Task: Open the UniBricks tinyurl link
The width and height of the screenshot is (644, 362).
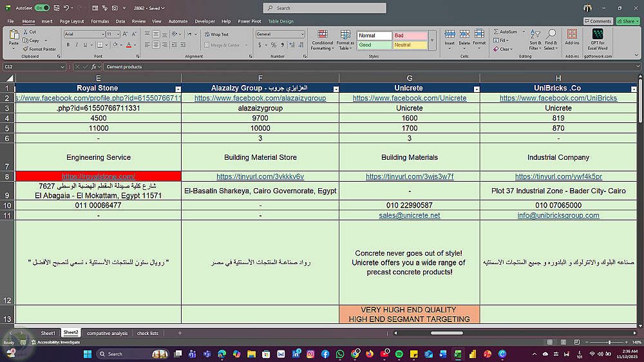Action: (558, 176)
